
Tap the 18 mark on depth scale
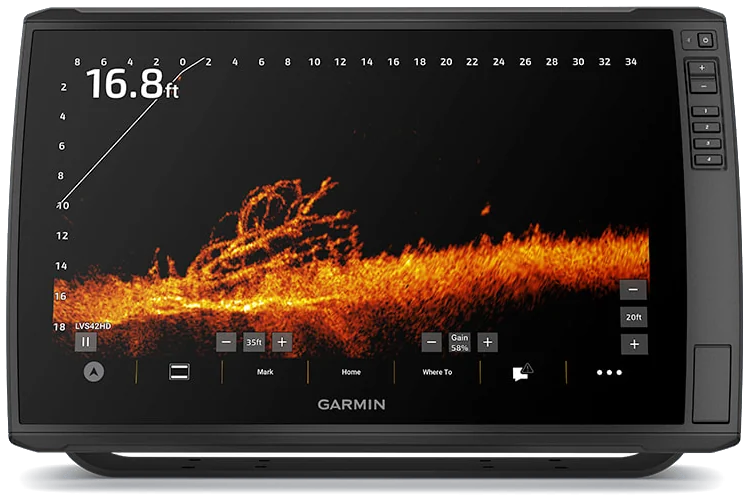coord(60,327)
